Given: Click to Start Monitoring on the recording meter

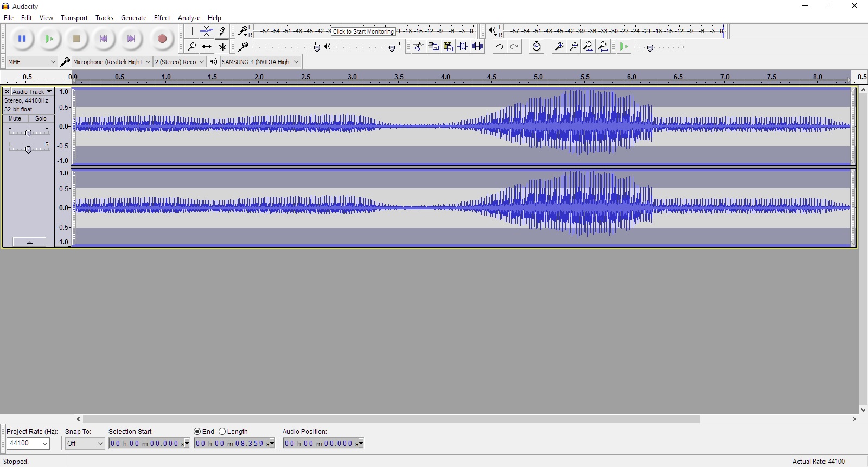Looking at the screenshot, I should [363, 31].
